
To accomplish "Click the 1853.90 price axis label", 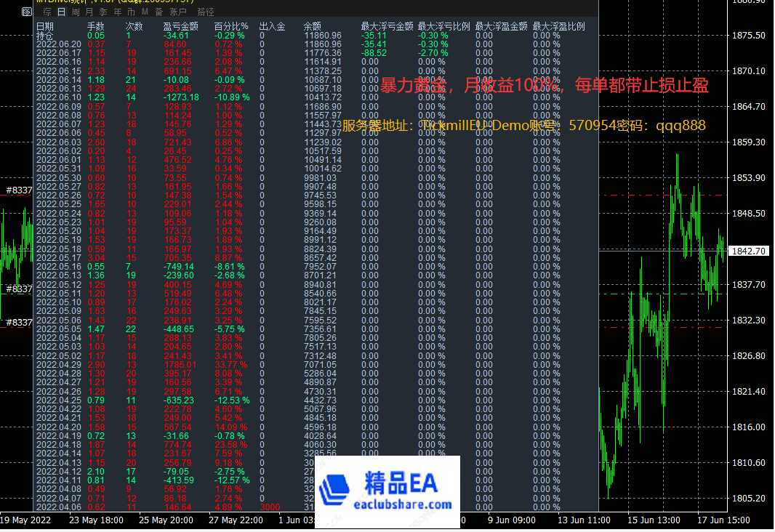I will coord(749,178).
